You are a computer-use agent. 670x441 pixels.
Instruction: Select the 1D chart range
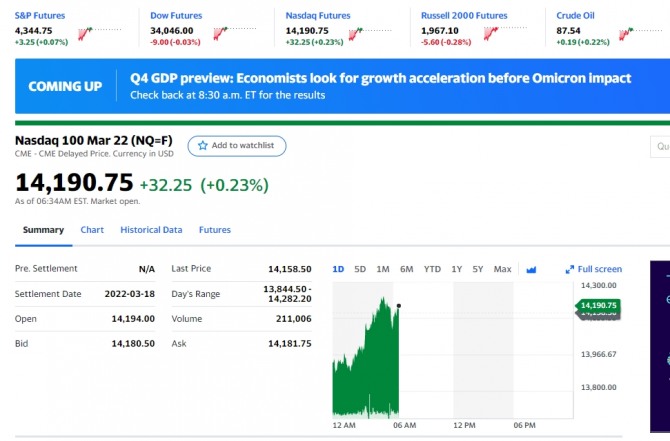(x=338, y=269)
